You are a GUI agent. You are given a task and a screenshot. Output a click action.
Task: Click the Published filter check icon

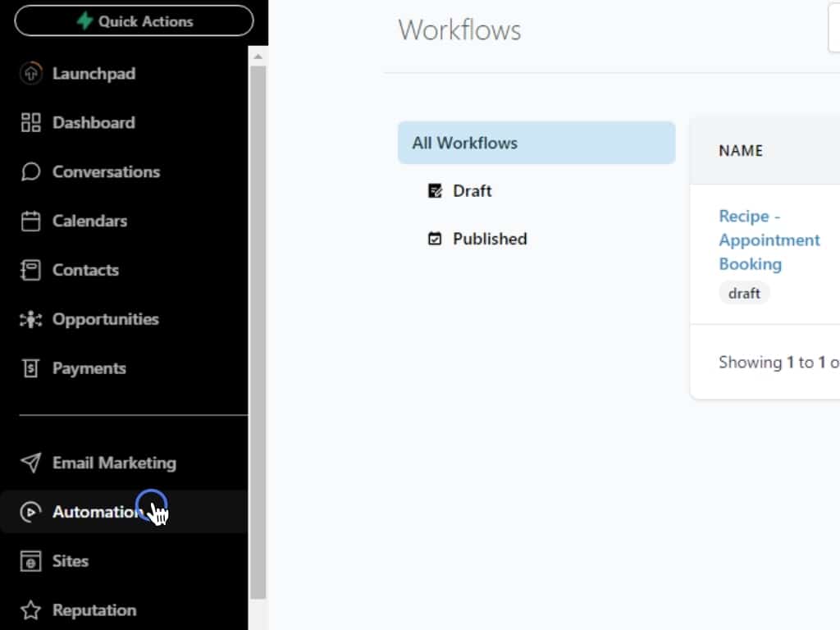(x=436, y=240)
